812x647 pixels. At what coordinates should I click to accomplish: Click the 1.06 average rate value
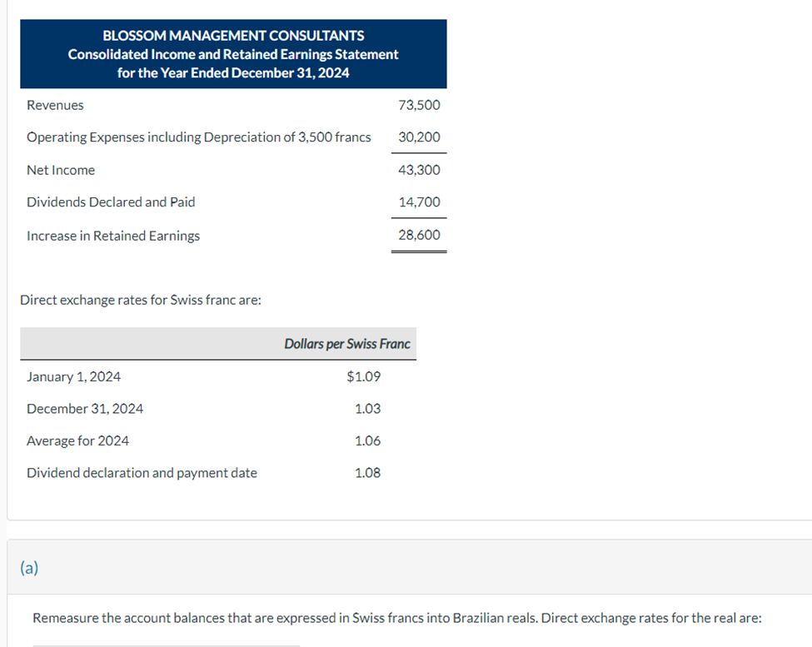367,441
